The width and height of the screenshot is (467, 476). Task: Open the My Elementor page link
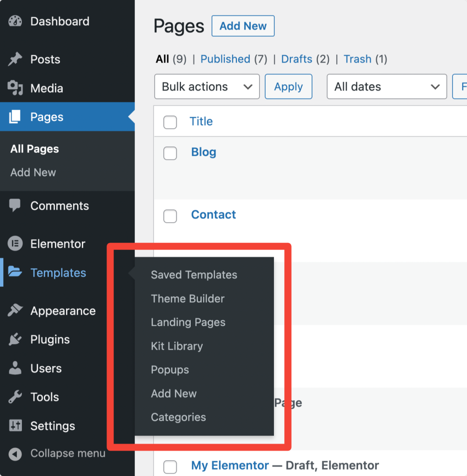click(x=230, y=465)
